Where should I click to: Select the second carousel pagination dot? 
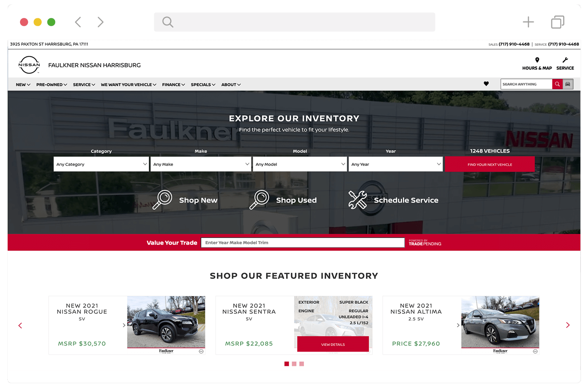[x=294, y=363]
